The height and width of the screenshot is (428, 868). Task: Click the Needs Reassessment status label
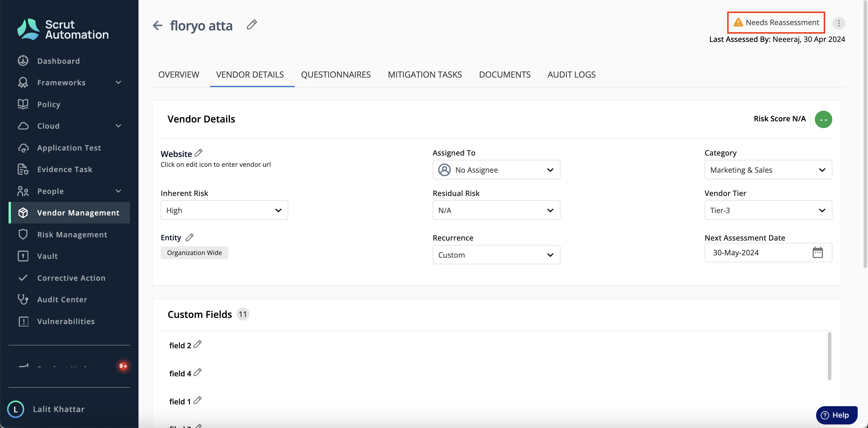pyautogui.click(x=782, y=22)
